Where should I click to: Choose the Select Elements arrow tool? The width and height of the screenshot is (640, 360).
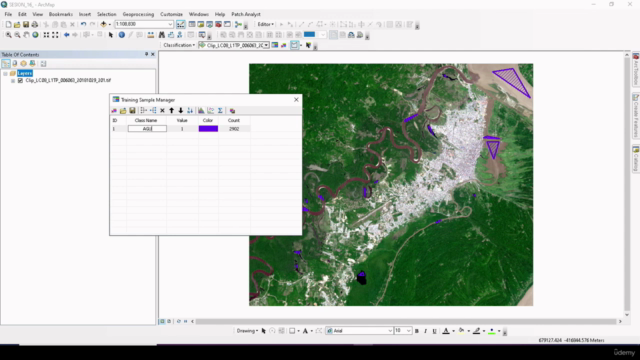coord(111,35)
